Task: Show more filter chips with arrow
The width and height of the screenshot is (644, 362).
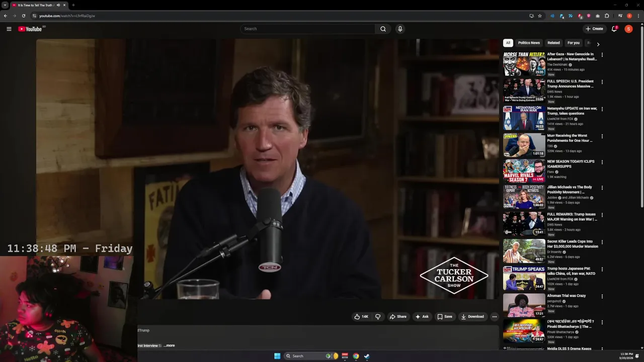Action: tap(598, 44)
